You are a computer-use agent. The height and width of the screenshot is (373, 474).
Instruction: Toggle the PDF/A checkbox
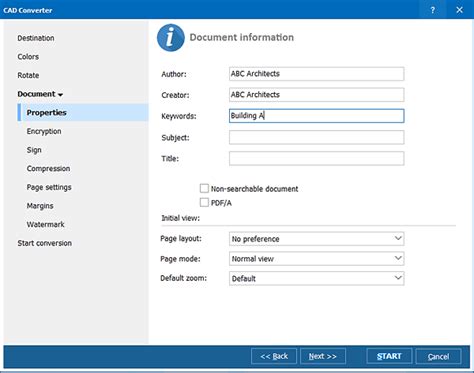click(204, 202)
